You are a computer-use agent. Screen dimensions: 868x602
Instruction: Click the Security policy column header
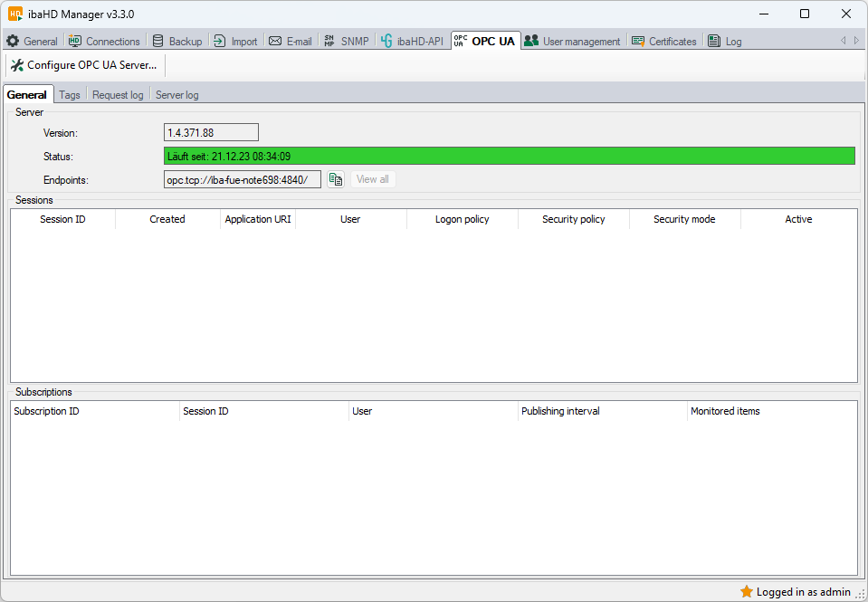[574, 219]
